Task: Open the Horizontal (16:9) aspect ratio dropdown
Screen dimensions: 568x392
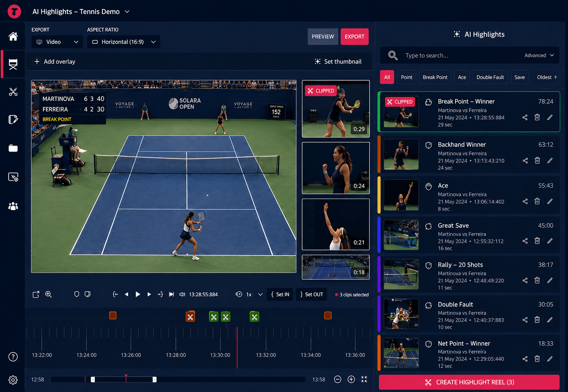Action: click(123, 42)
